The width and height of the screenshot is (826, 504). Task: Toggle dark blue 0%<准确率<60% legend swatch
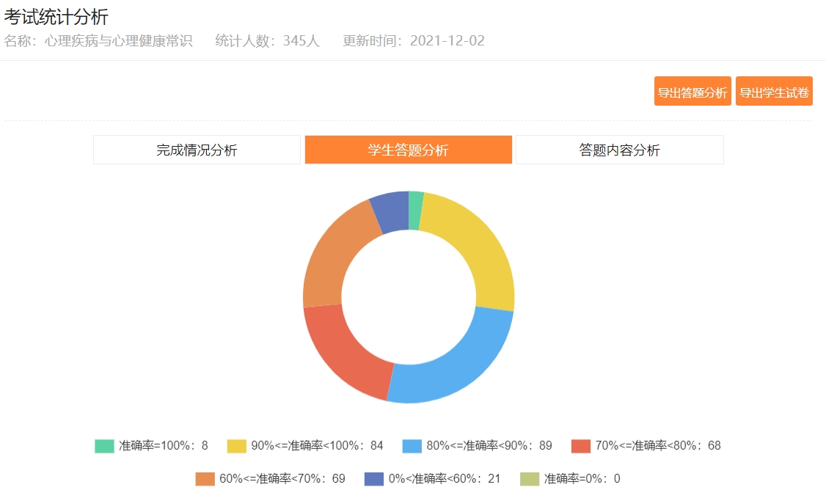point(374,479)
